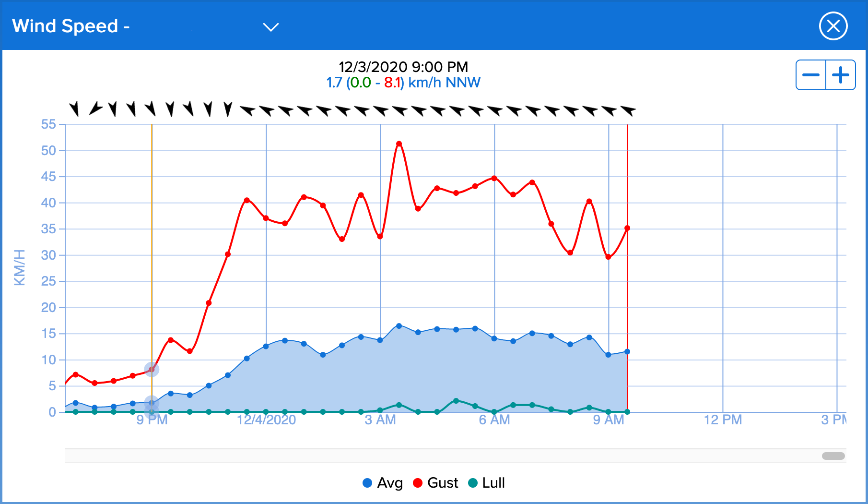Click the latest gust point on red line
The width and height of the screenshot is (868, 504).
(x=627, y=228)
